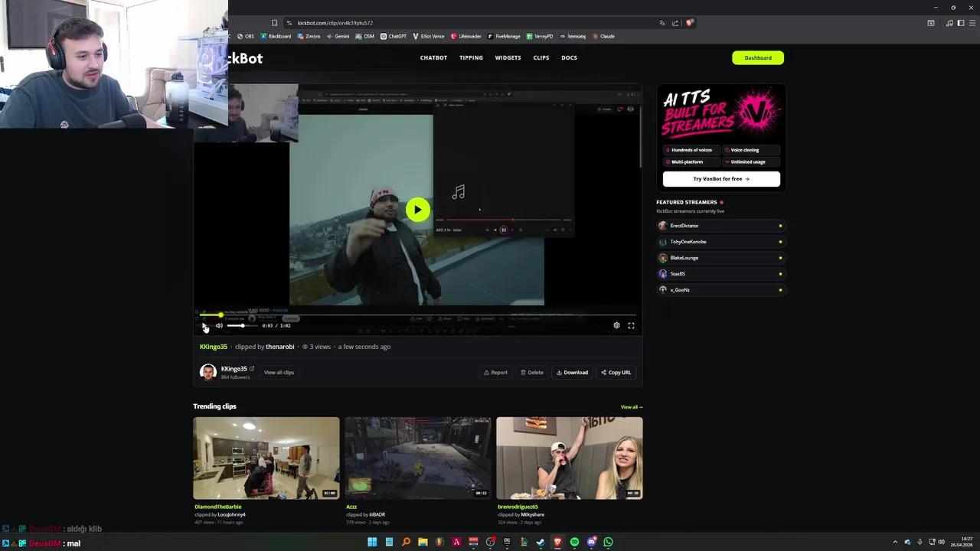Viewport: 980px width, 551px height.
Task: Open the WIDGETS nav menu item
Action: [x=508, y=57]
